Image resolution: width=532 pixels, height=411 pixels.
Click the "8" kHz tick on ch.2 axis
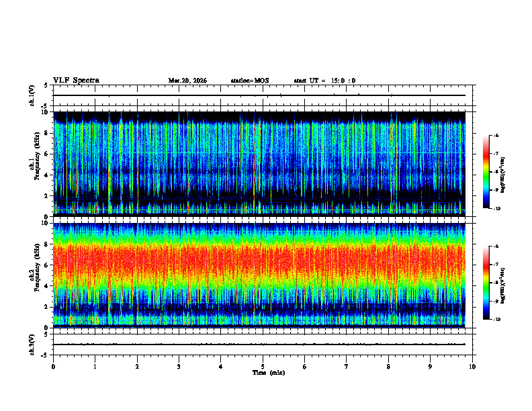46,244
